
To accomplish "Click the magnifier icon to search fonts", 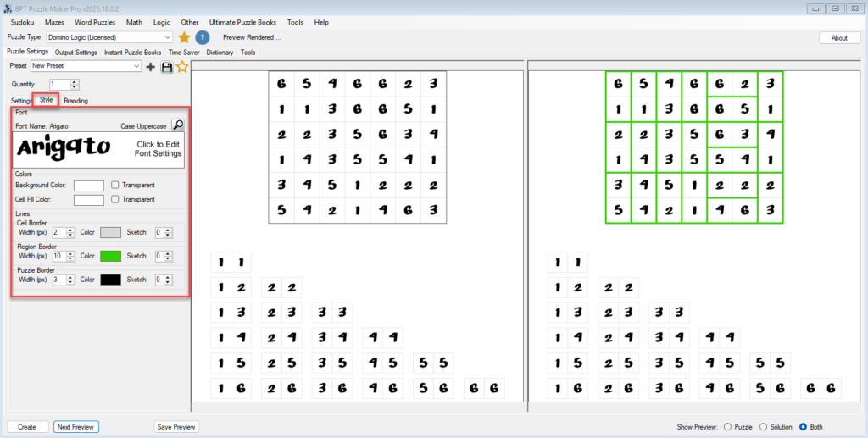I will (x=177, y=125).
